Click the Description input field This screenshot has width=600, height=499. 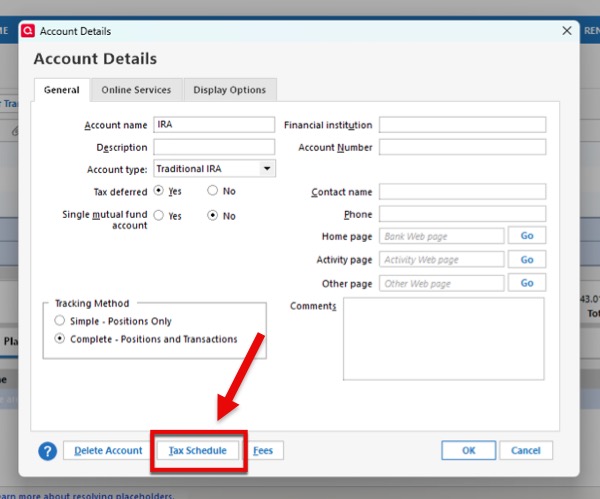pyautogui.click(x=214, y=147)
